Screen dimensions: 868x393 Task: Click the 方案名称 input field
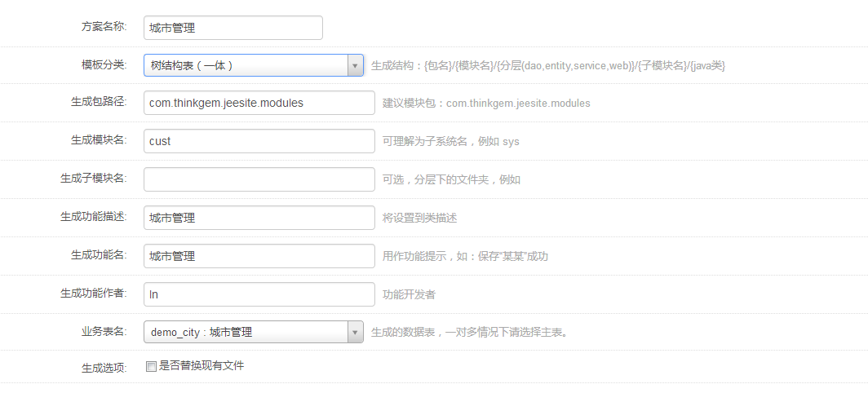(x=233, y=28)
